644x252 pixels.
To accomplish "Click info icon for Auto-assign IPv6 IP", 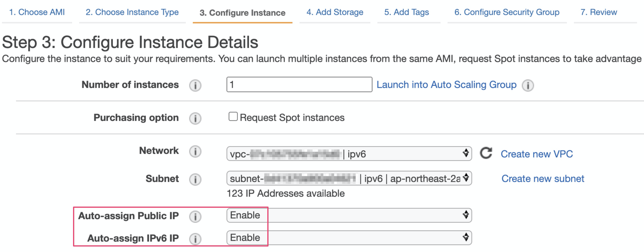I will coord(195,239).
